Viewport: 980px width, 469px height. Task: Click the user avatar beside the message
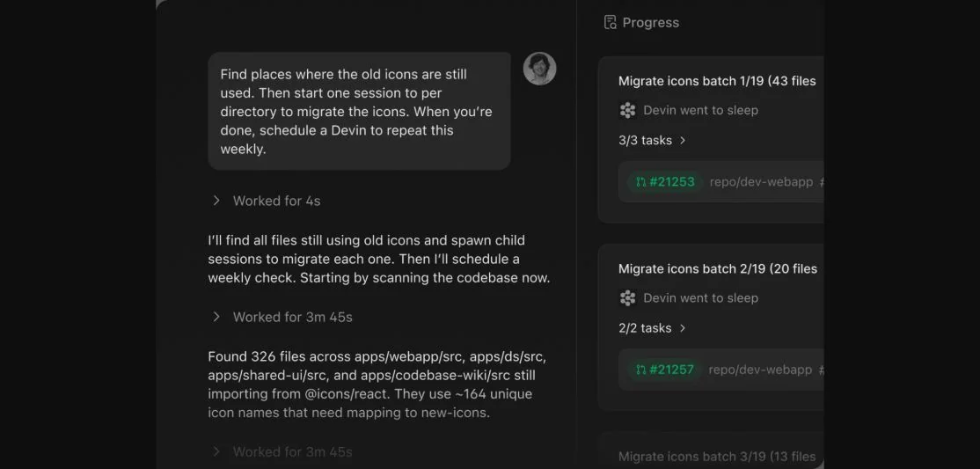[539, 68]
